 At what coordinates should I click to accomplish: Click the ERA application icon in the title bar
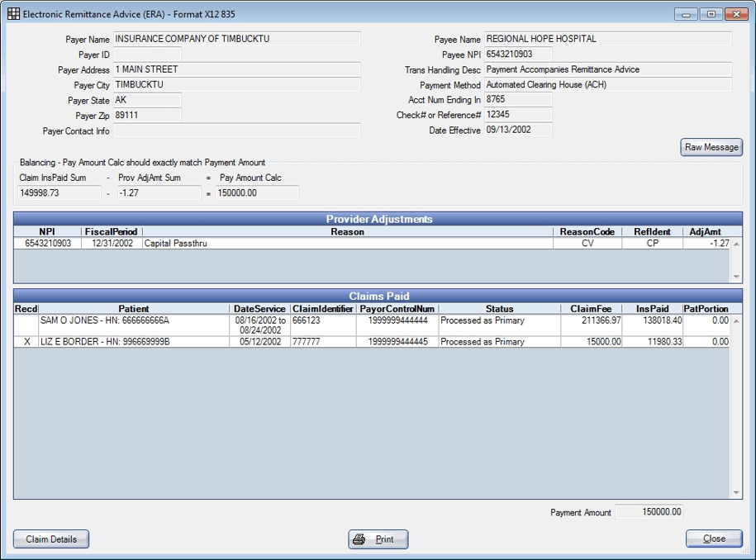click(x=14, y=13)
